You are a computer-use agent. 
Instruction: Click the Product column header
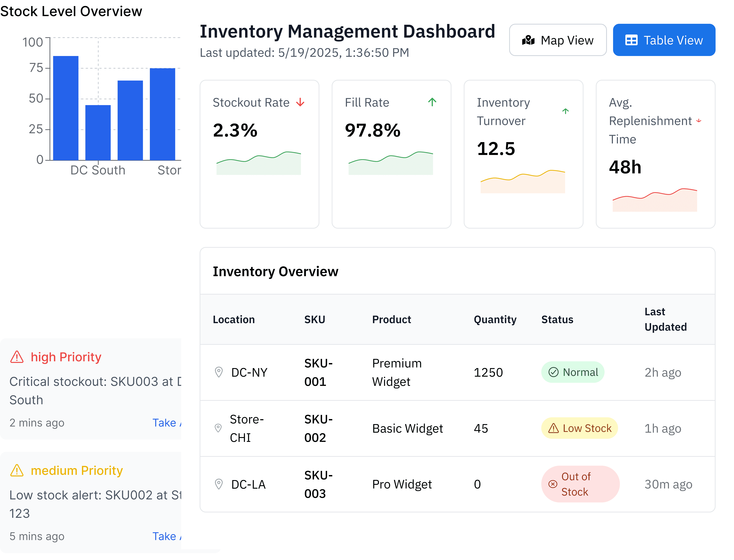tap(391, 319)
